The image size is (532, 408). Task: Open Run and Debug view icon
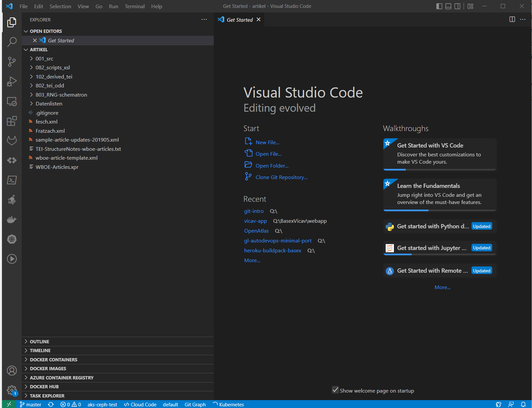(12, 81)
